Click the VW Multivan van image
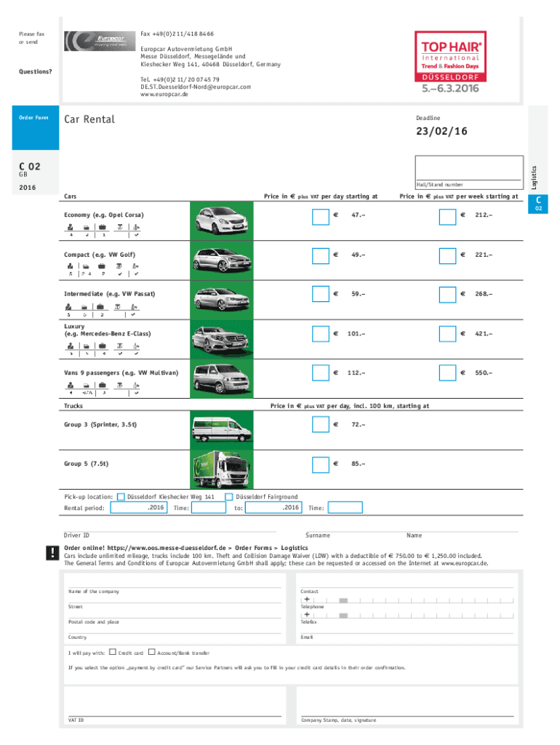560x745 pixels. coord(221,378)
